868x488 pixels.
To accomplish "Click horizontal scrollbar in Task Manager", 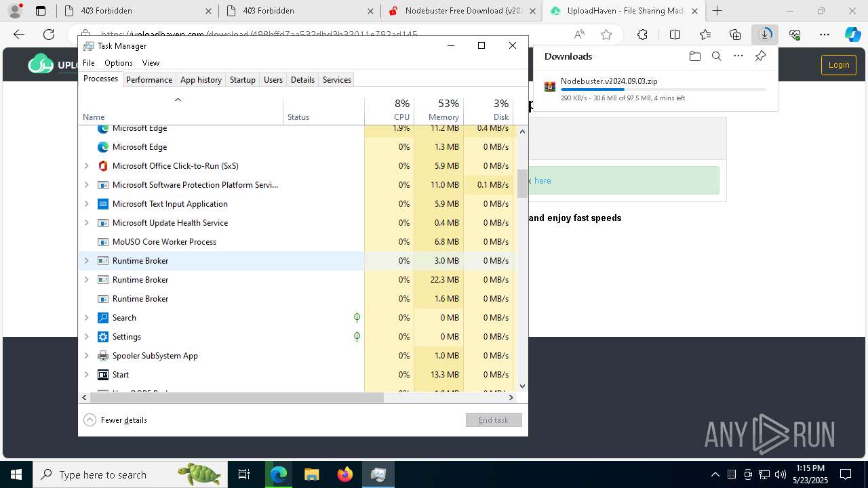I will click(x=236, y=398).
